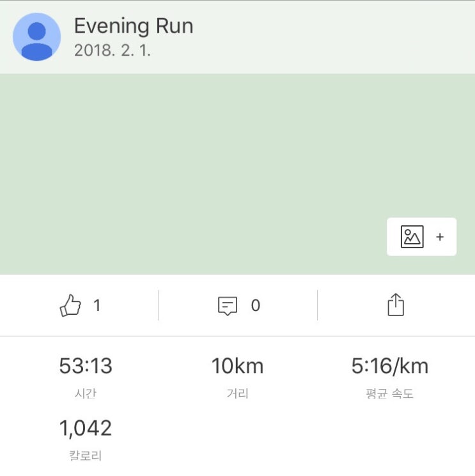Screen dimensions: 475x476
Task: Click the Evening Run title
Action: pyautogui.click(x=134, y=26)
